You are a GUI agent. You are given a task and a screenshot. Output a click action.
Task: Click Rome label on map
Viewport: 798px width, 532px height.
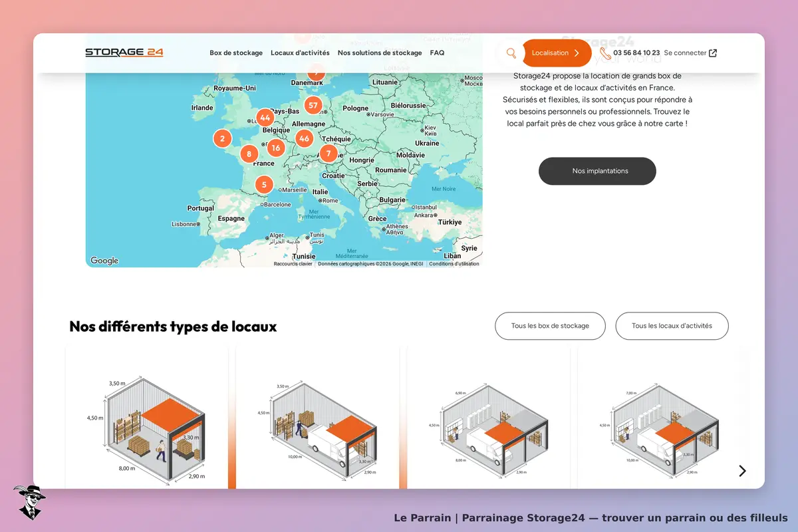(x=329, y=200)
